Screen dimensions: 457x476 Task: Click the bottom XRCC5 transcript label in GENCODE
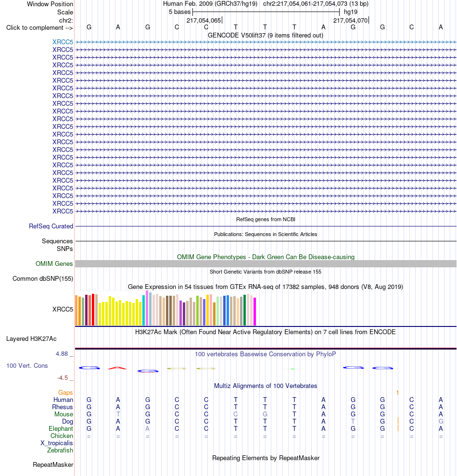pyautogui.click(x=63, y=211)
